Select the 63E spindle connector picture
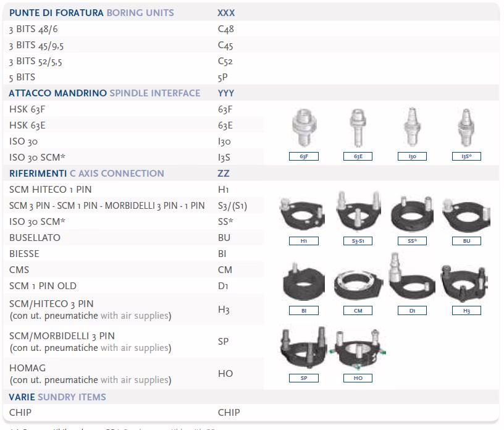This screenshot has height=430, width=504. pyautogui.click(x=358, y=127)
